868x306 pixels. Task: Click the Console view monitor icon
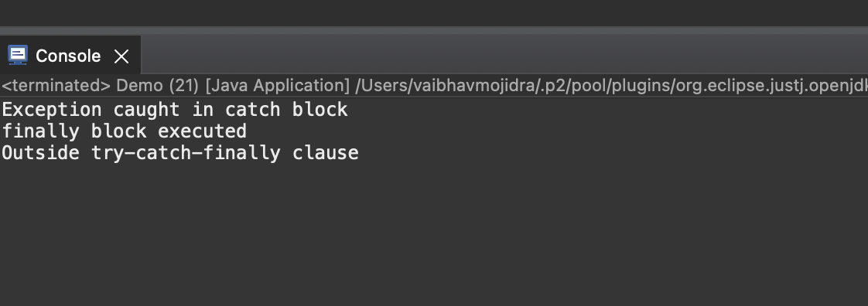tap(18, 56)
